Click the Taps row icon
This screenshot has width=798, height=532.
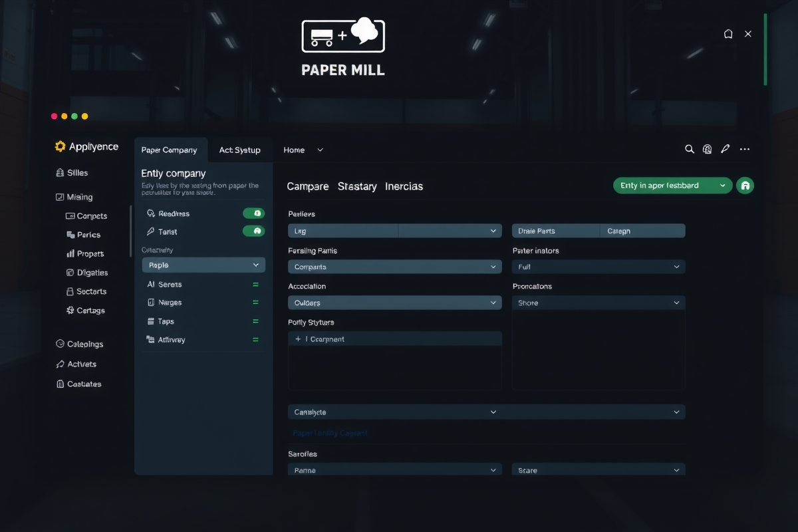click(x=151, y=321)
